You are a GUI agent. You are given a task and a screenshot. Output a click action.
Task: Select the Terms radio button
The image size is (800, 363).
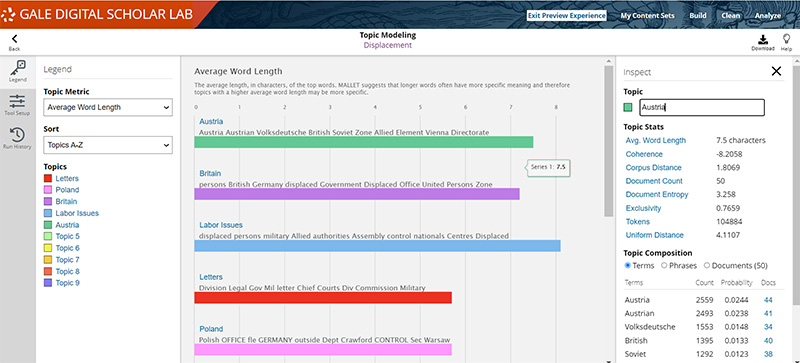click(x=628, y=265)
